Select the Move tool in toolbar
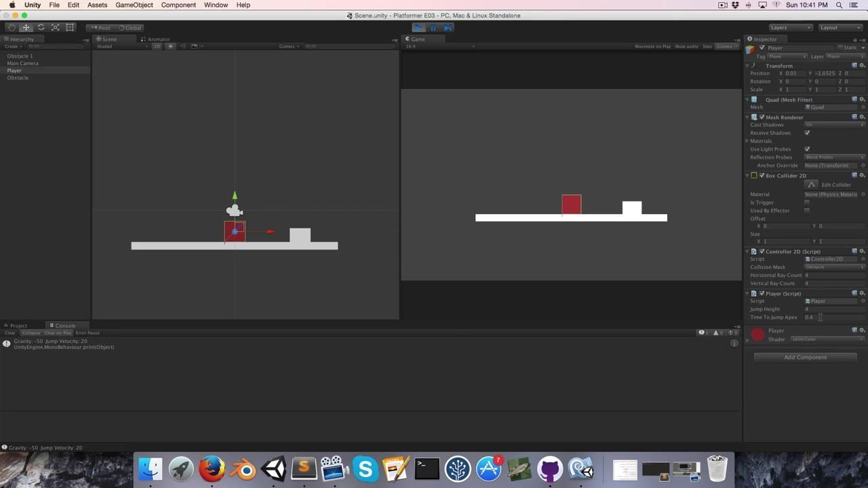Viewport: 868px width, 488px height. coord(26,28)
